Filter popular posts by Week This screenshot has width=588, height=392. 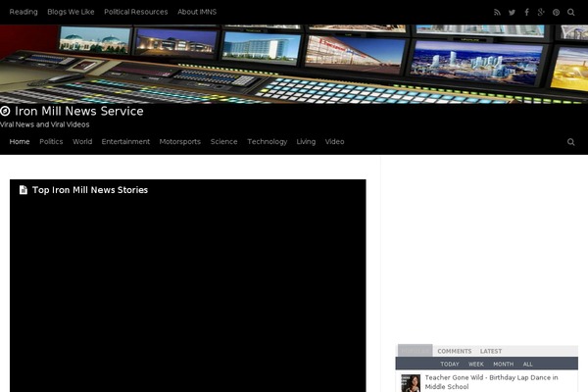point(476,364)
